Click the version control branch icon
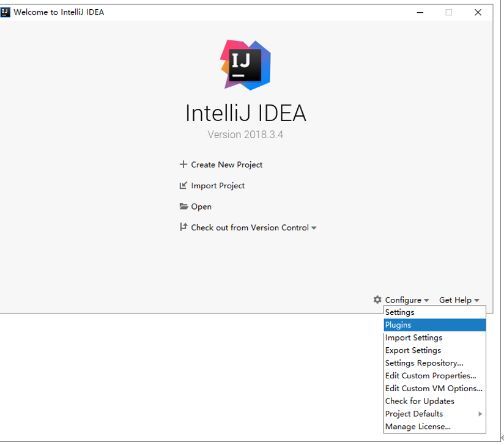The height and width of the screenshot is (445, 504). (x=183, y=227)
